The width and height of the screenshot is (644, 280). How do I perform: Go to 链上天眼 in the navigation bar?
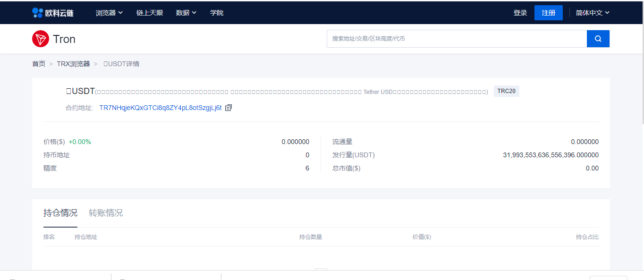click(x=150, y=13)
